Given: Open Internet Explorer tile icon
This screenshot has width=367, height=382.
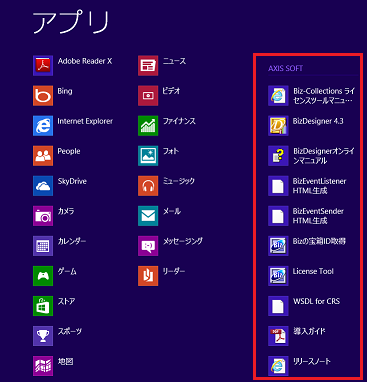Looking at the screenshot, I should point(43,126).
